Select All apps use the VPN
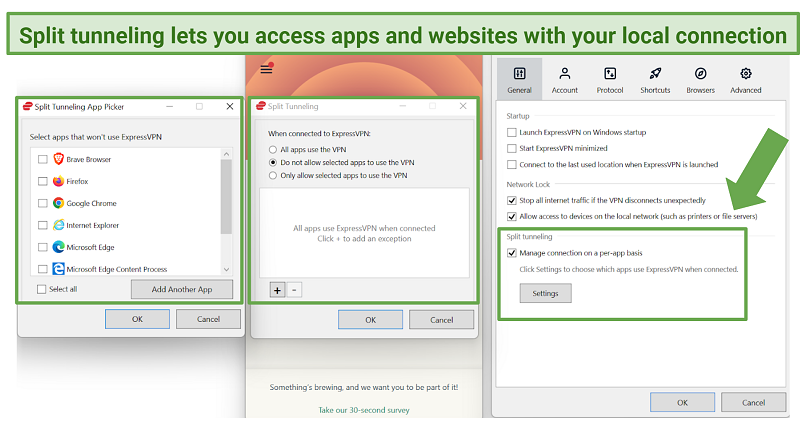Viewport: 806px width, 434px height. click(x=273, y=150)
